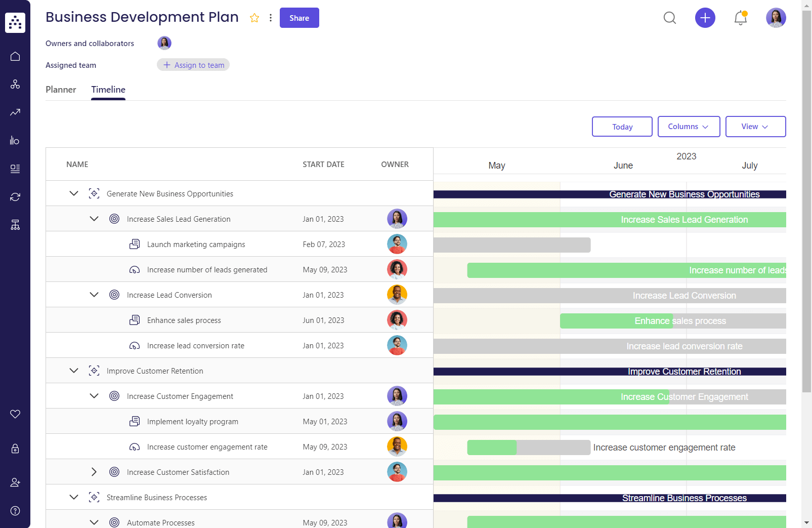Switch to the Planner tab

click(61, 90)
